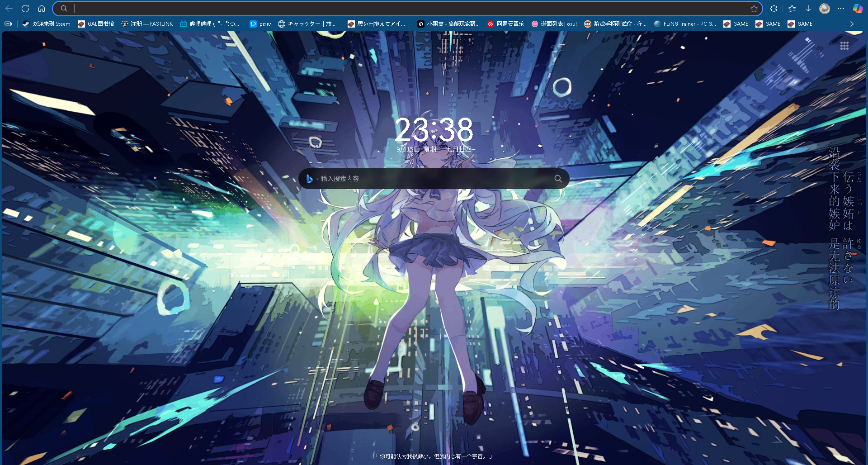The width and height of the screenshot is (868, 465).
Task: Launch Copilot from the toolbar
Action: coord(858,9)
